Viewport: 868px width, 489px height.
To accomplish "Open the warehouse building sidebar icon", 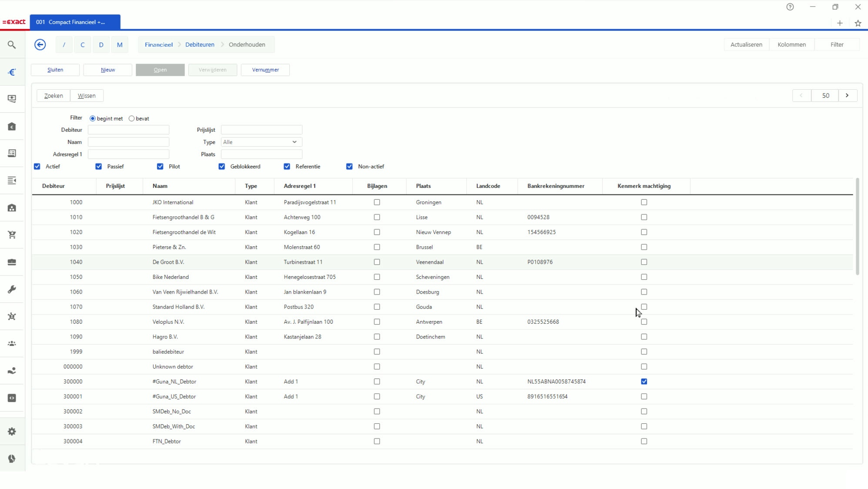I will tap(12, 208).
